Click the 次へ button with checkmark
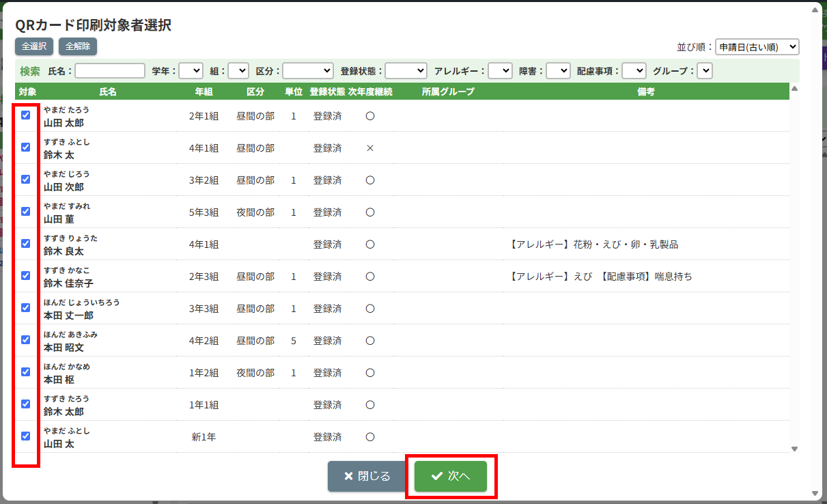 [451, 476]
